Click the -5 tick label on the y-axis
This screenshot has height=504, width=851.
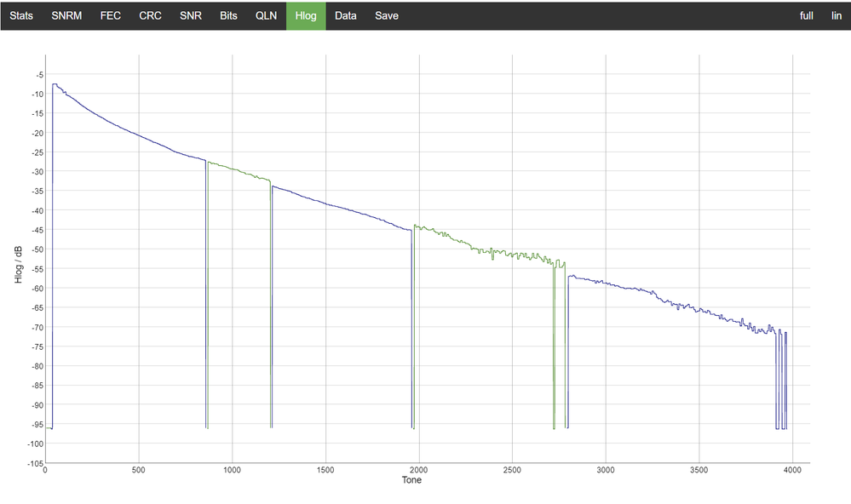[x=37, y=75]
